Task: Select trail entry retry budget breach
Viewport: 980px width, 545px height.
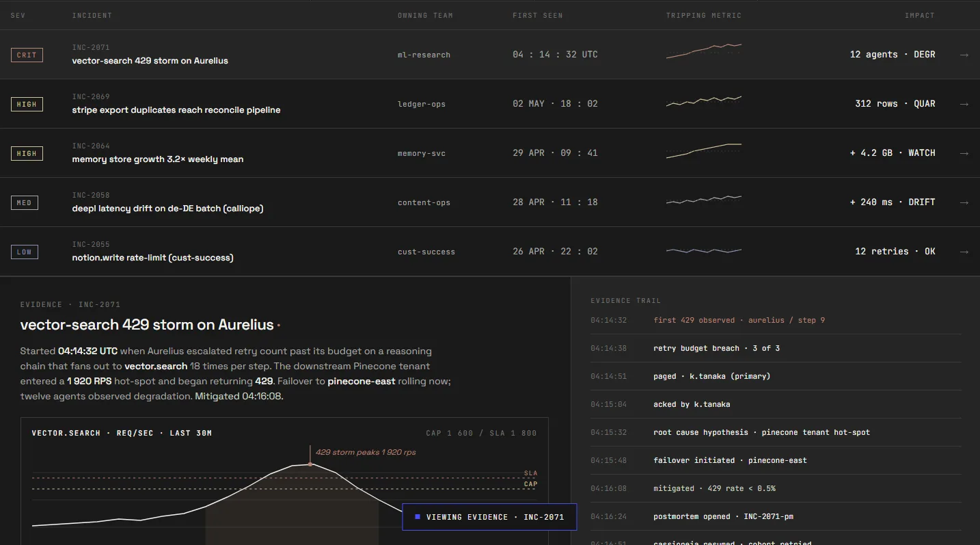Action: tap(776, 348)
